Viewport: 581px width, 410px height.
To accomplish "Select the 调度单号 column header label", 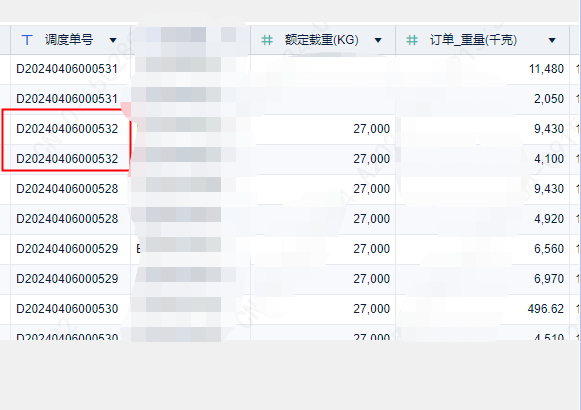I will click(69, 40).
